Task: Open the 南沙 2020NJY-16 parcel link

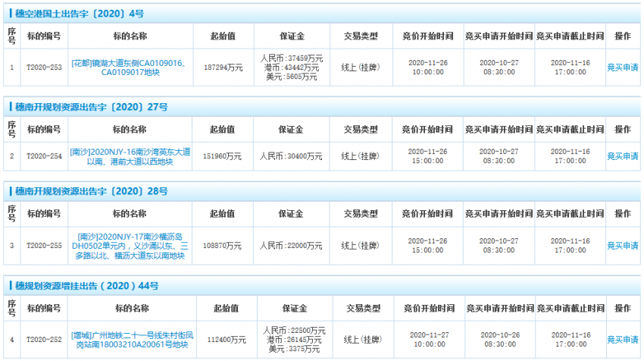Action: pyautogui.click(x=129, y=156)
